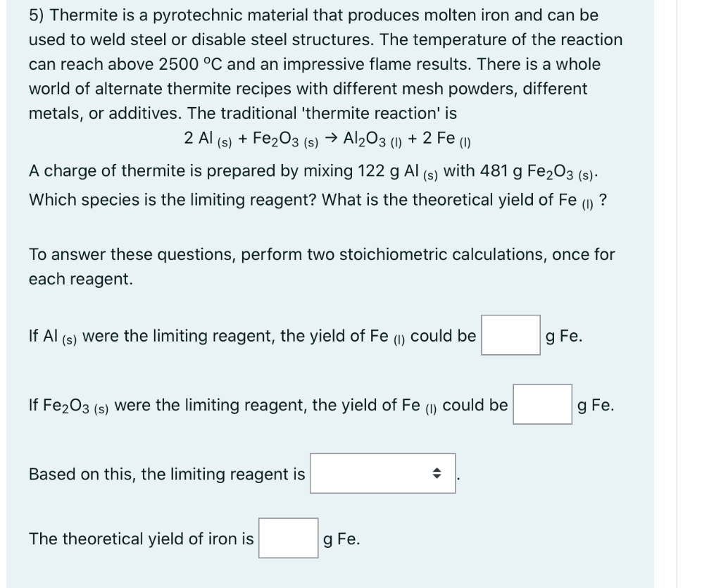Click the Al limiting reagent yield input box
Image resolution: width=721 pixels, height=588 pixels.
510,335
